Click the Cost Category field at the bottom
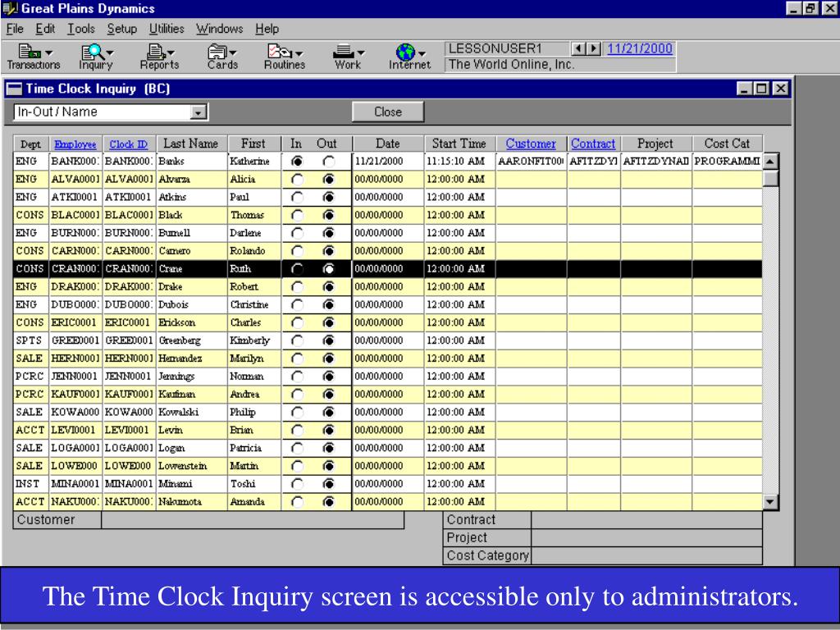Image resolution: width=840 pixels, height=630 pixels. coord(646,555)
